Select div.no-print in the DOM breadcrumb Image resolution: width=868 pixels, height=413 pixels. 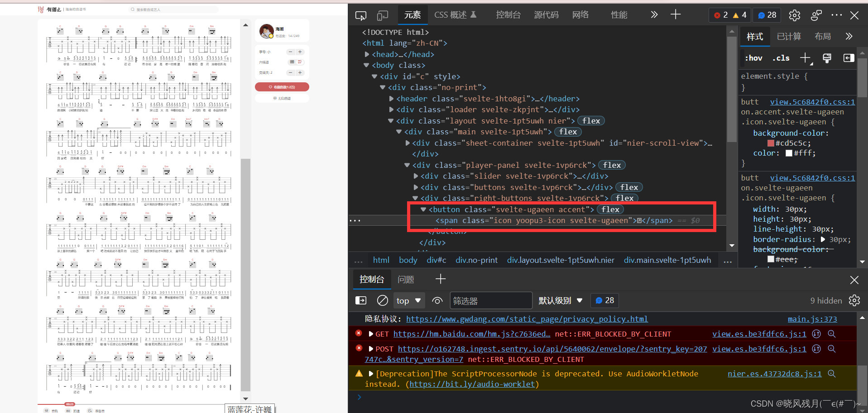point(476,260)
